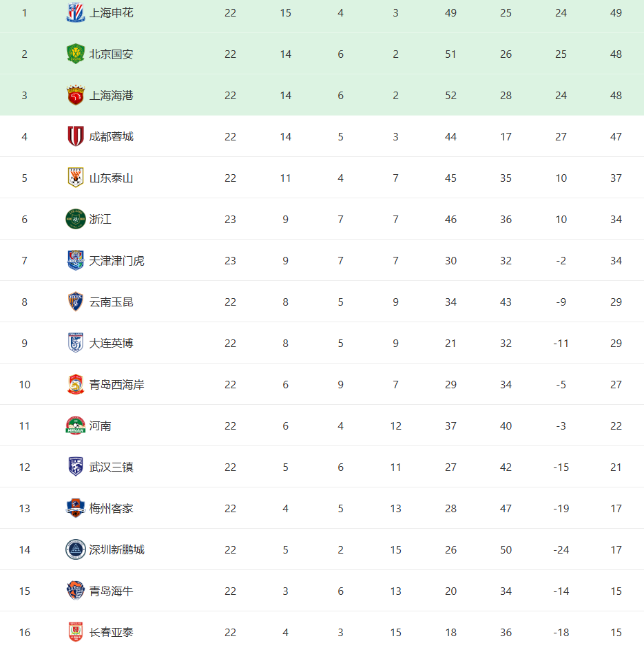Viewport: 644px width, 652px height.
Task: Click the 青岛西海岸 red crest icon
Action: [75, 385]
